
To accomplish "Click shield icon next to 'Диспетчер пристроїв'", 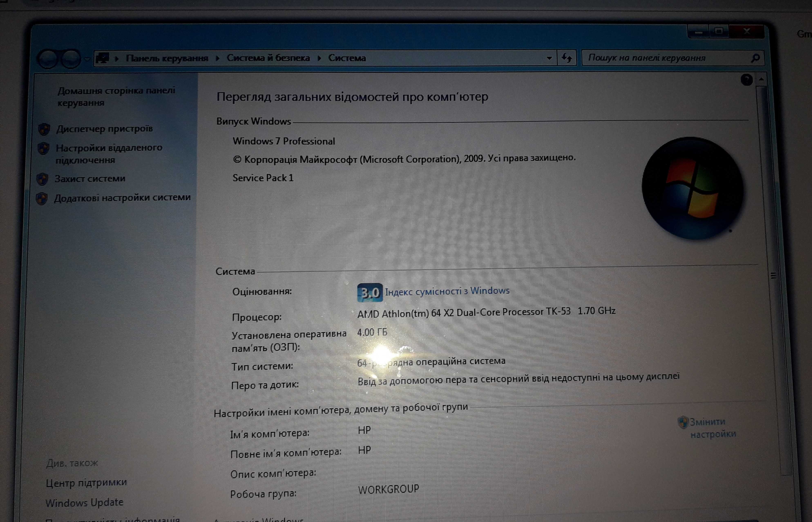I will 44,129.
